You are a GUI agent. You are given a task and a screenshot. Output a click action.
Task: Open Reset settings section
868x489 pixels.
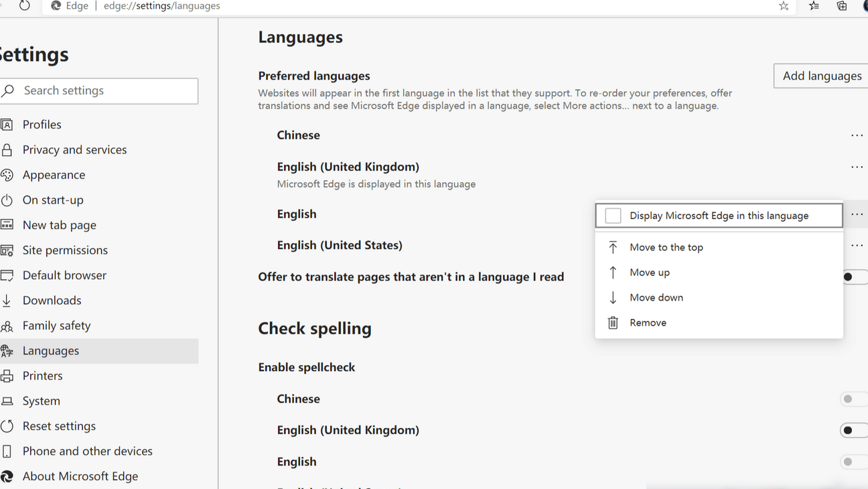(99, 426)
